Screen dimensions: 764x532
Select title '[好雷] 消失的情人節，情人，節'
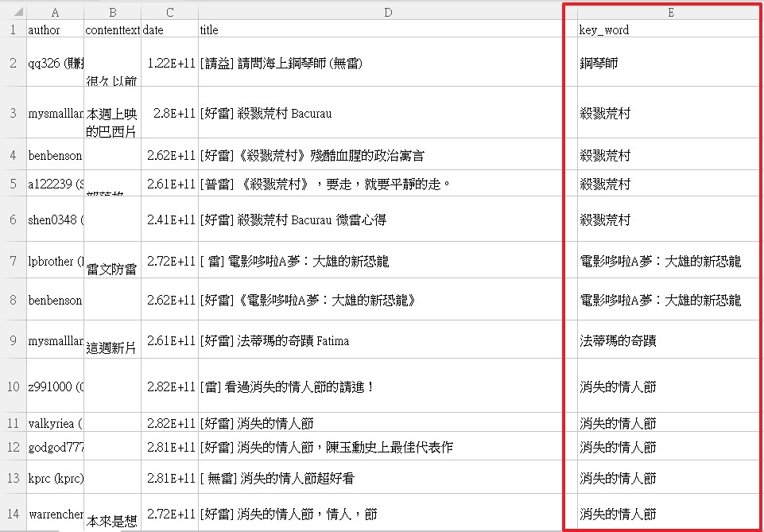388,513
